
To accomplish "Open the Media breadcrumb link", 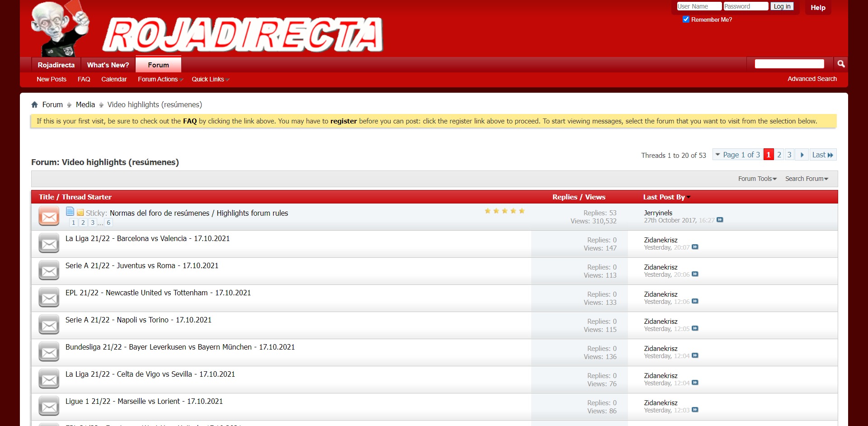I will [85, 105].
